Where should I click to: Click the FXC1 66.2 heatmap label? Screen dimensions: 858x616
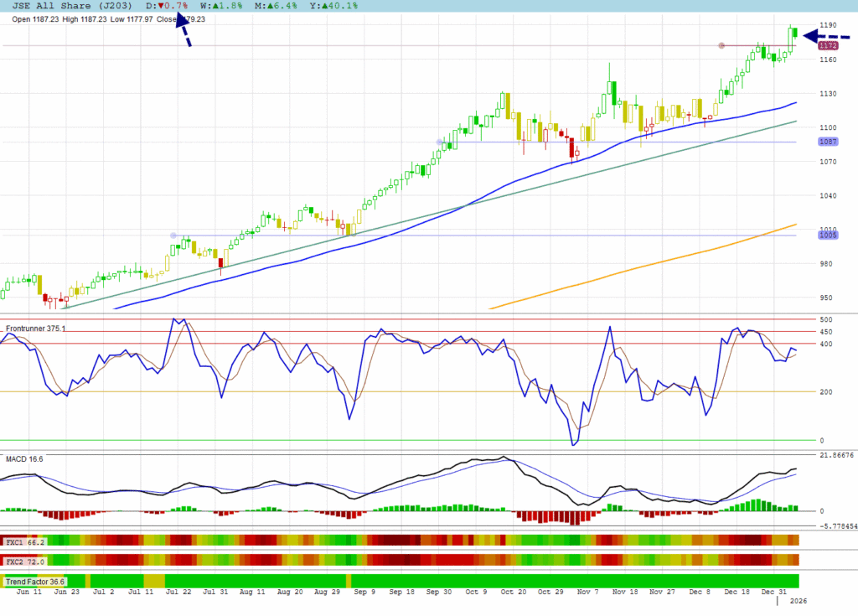pos(25,542)
